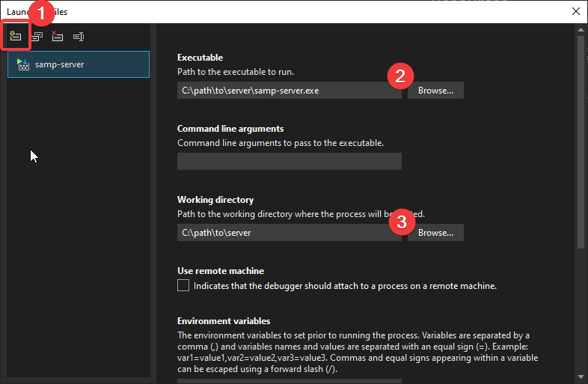Viewport: 588px width, 384px height.
Task: Click the vertical scrollbar thumb
Action: 581,142
